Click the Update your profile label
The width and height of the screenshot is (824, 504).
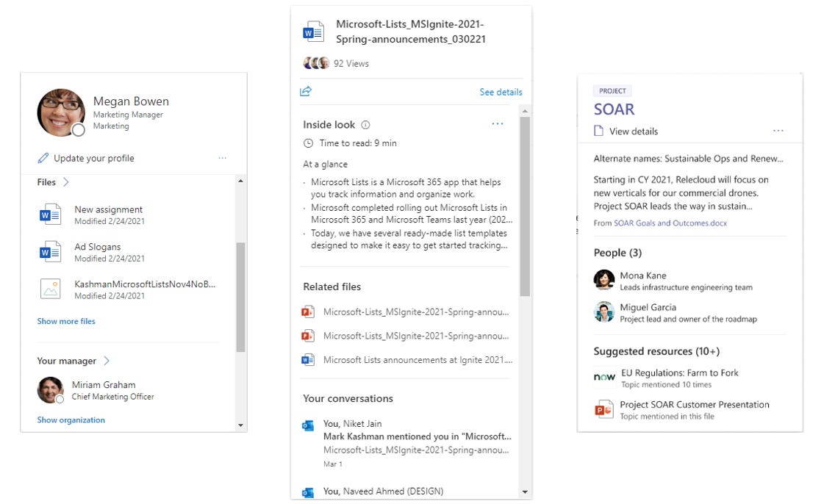(93, 158)
